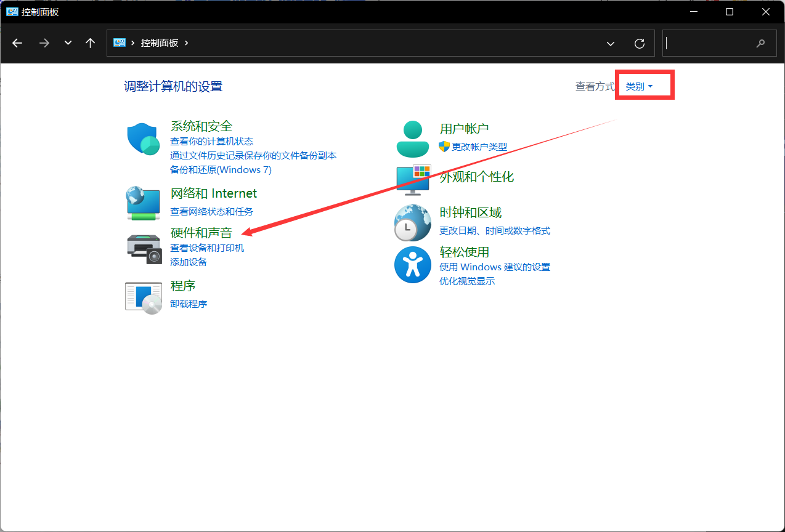
Task: Open 查看网络状态和任务
Action: 211,211
